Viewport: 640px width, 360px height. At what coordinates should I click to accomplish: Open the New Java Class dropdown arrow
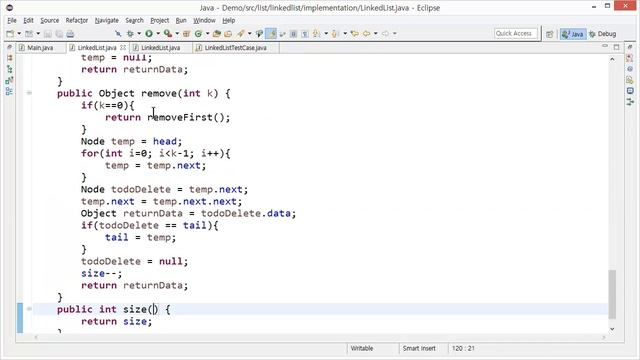pyautogui.click(x=207, y=33)
